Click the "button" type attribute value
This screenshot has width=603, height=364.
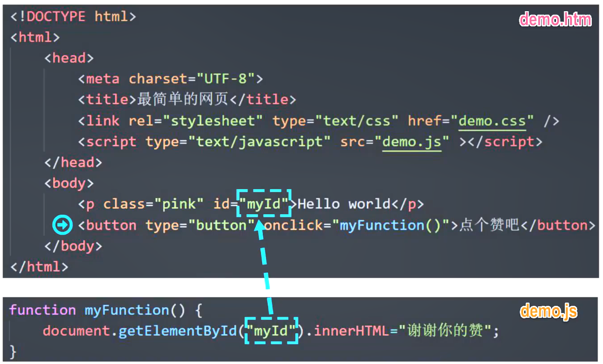[221, 225]
